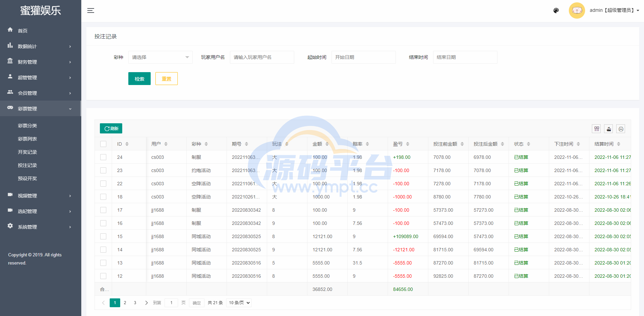
Task: Open 预设开奖 submenu item
Action: [27, 178]
